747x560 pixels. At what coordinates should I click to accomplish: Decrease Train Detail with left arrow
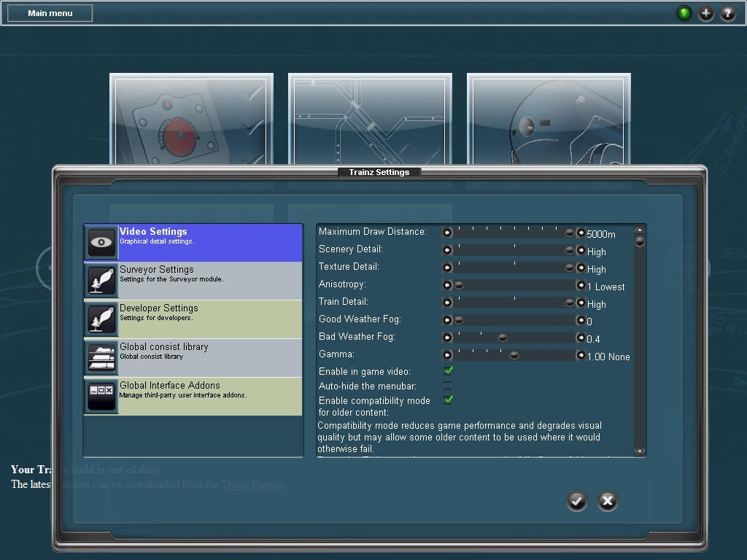coord(447,303)
